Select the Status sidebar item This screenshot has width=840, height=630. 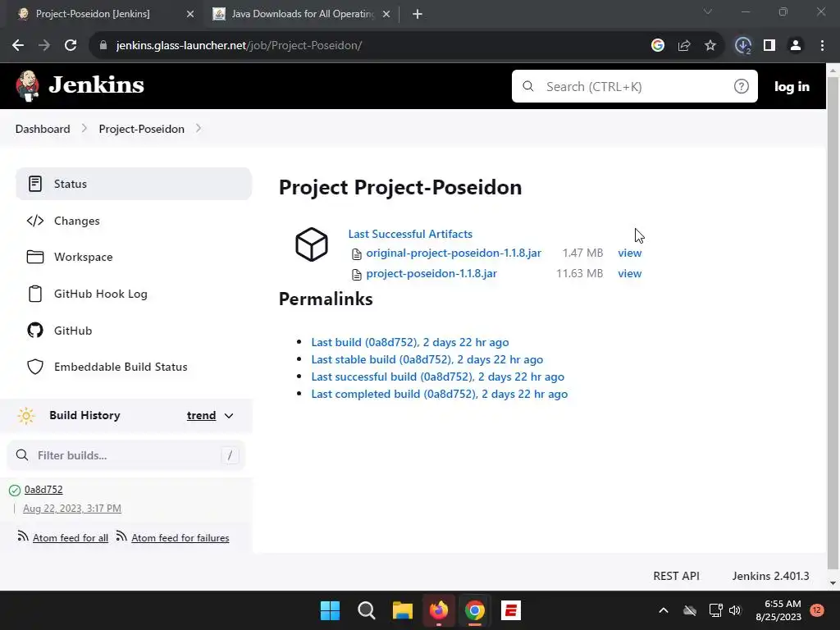[x=134, y=184]
